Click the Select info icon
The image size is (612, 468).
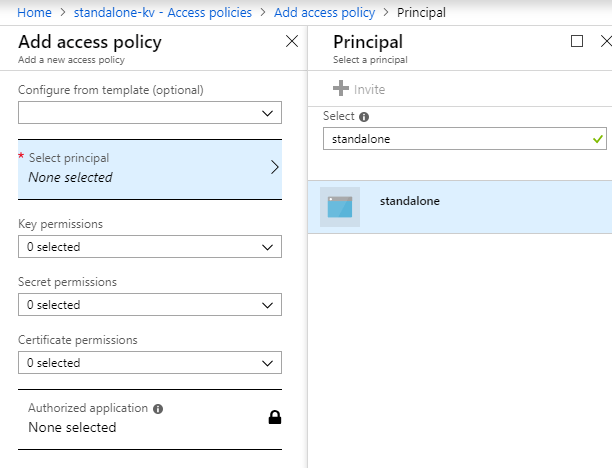pyautogui.click(x=364, y=117)
